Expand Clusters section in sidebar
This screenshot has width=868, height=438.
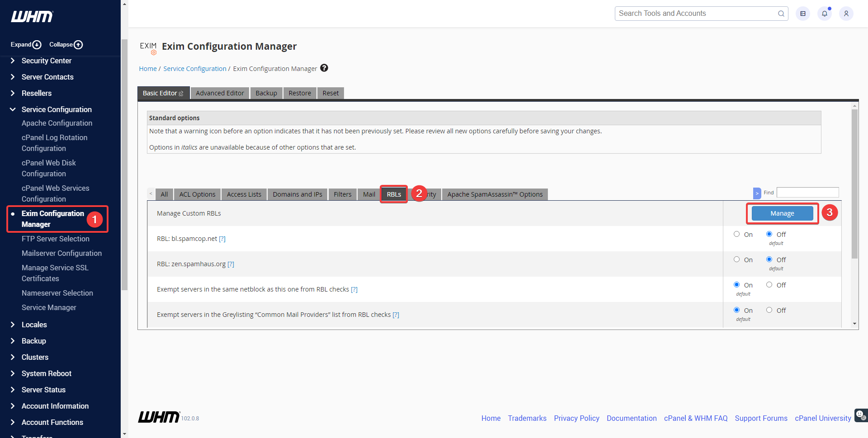(35, 357)
